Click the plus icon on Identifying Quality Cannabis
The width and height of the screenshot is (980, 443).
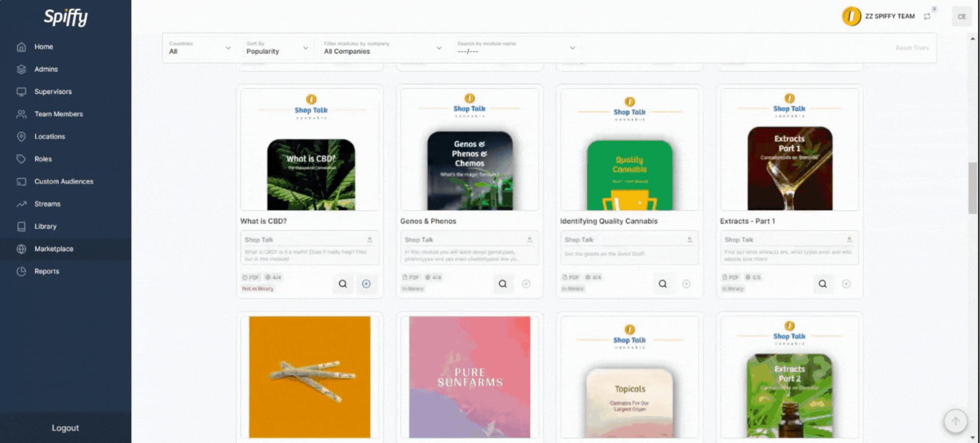coord(686,284)
